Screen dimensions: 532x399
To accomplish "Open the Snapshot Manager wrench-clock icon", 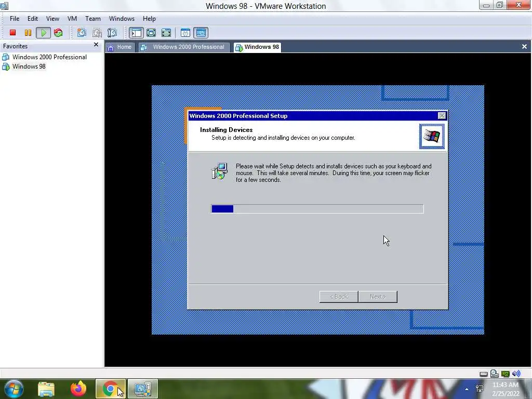I will point(112,33).
